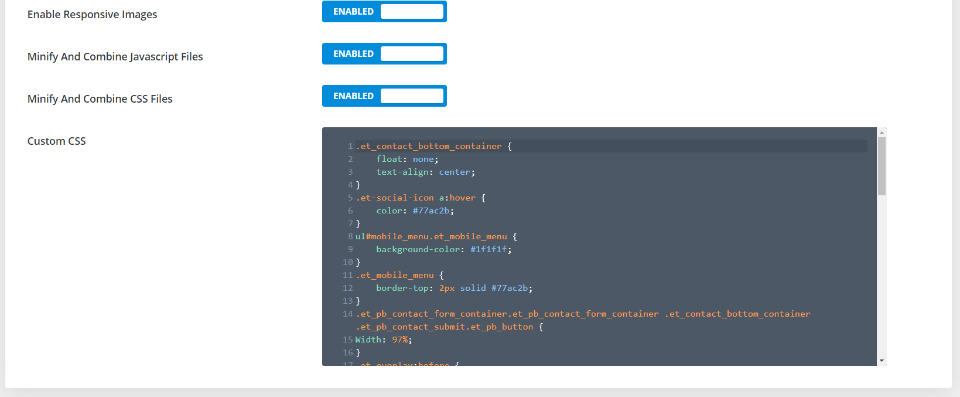
Task: Click the 'float: none;' line in the editor
Action: [407, 159]
